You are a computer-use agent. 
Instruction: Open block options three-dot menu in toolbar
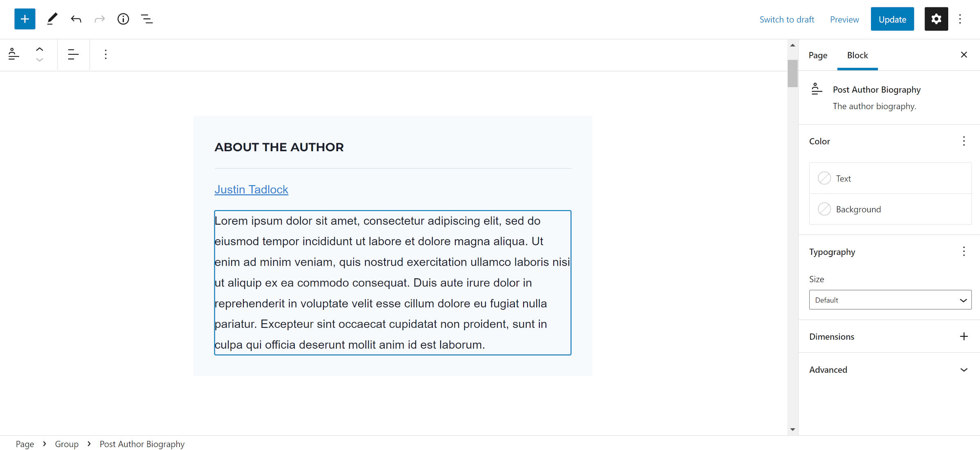click(x=105, y=54)
